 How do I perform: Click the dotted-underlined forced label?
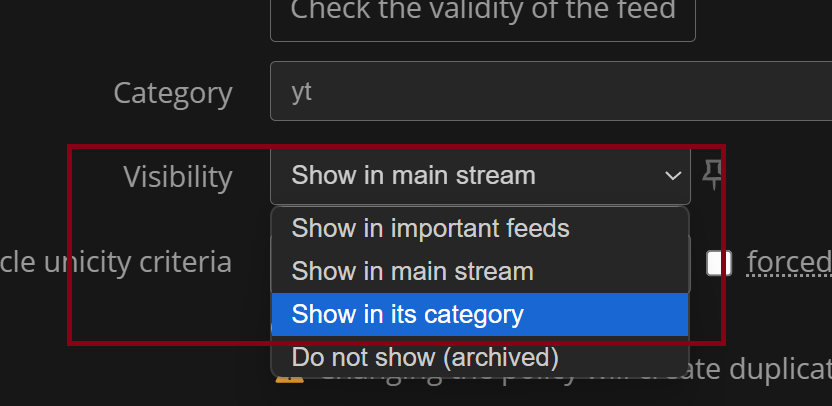(x=789, y=262)
